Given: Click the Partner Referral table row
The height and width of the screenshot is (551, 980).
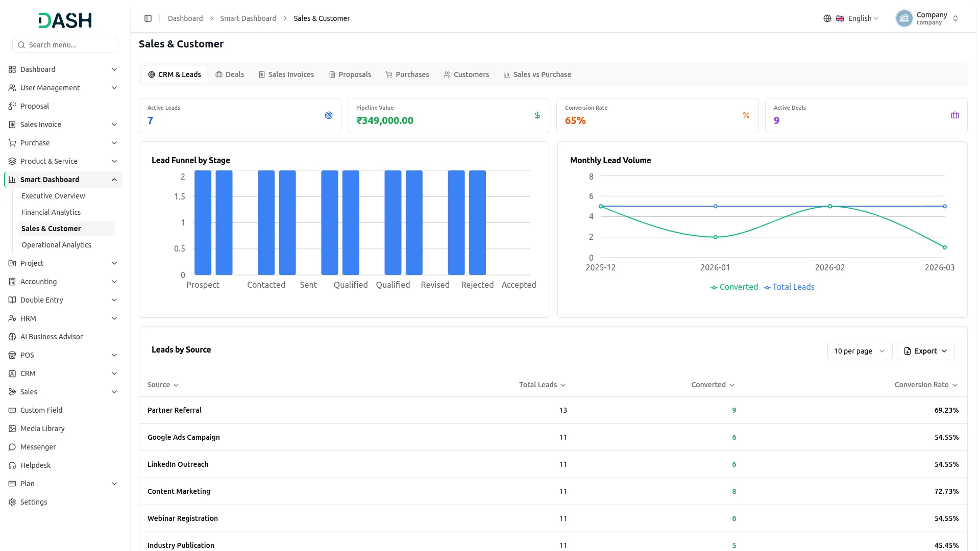Looking at the screenshot, I should tap(553, 410).
